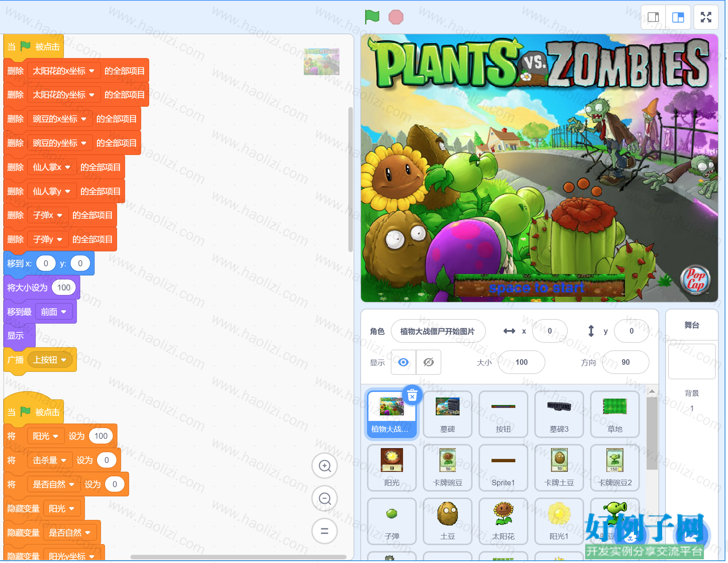
Task: Reset workspace zoom to default
Action: (325, 531)
